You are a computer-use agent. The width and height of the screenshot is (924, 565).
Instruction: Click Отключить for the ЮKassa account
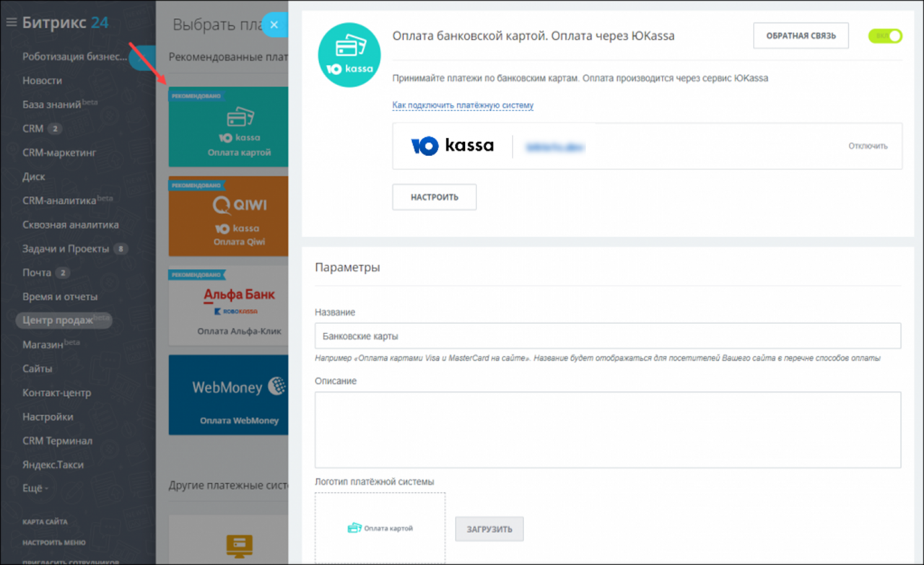pos(868,146)
